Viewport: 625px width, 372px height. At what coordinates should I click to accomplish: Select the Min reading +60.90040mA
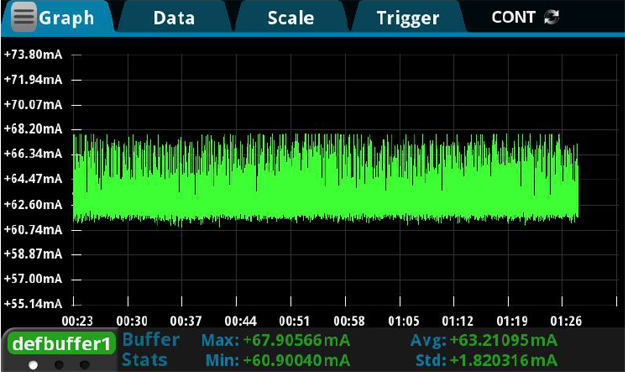click(x=296, y=360)
